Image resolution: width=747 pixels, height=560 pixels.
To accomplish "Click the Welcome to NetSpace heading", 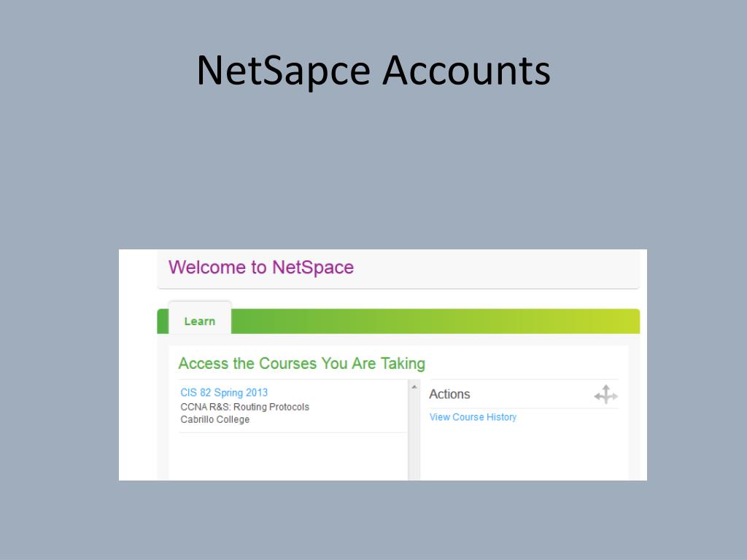I will click(261, 267).
